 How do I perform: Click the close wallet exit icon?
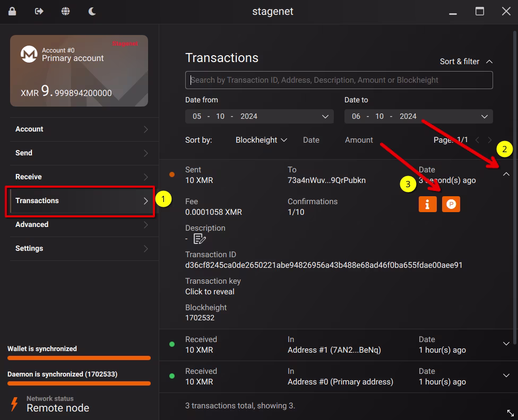[39, 11]
